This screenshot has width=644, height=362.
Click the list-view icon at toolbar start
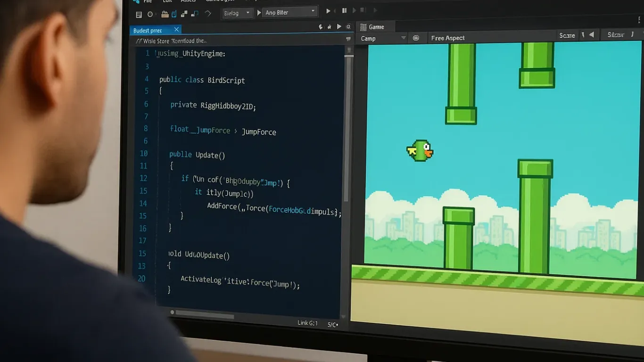click(x=139, y=15)
